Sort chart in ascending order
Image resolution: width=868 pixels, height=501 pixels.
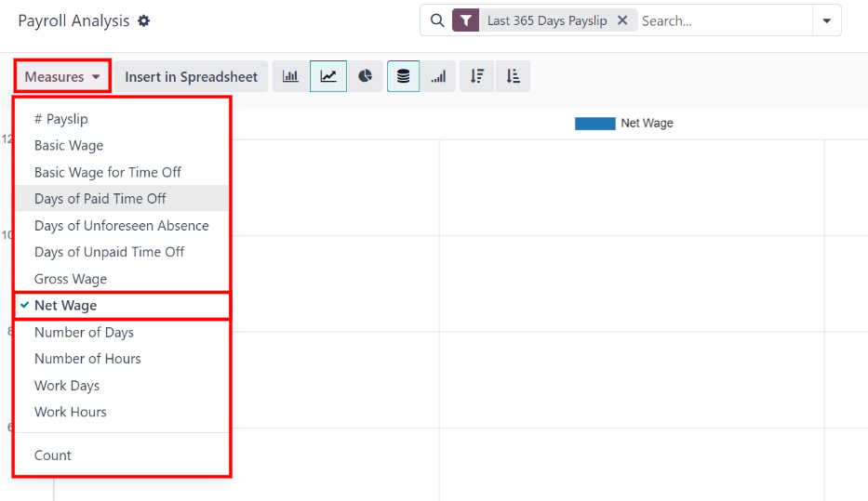pos(513,76)
